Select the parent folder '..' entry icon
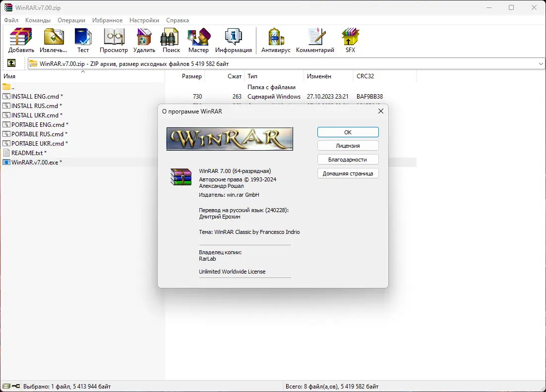Viewport: 546px width, 392px height. (x=6, y=87)
